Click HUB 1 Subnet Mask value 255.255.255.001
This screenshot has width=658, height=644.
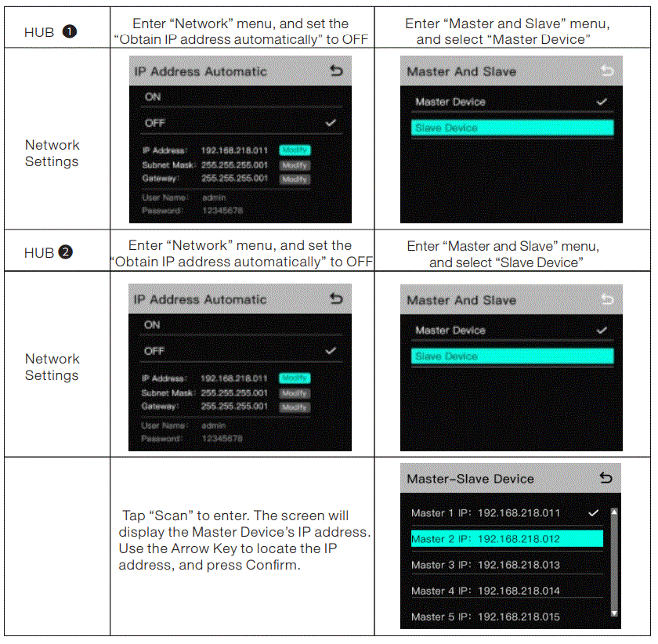tap(234, 165)
